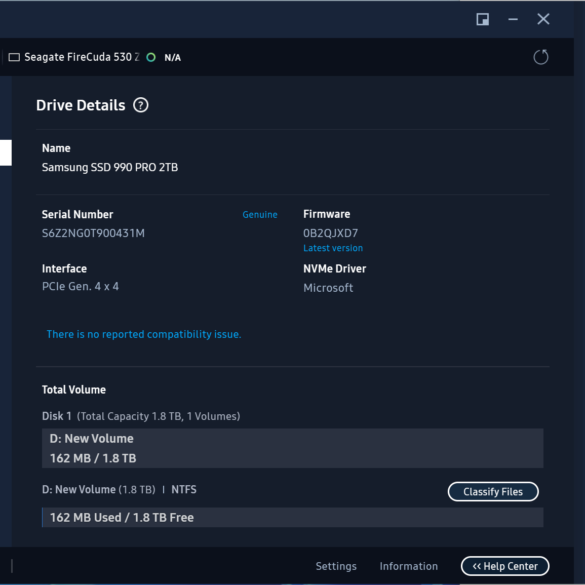Click the 162 MB Used usage bar
The image size is (585, 585).
coord(292,517)
